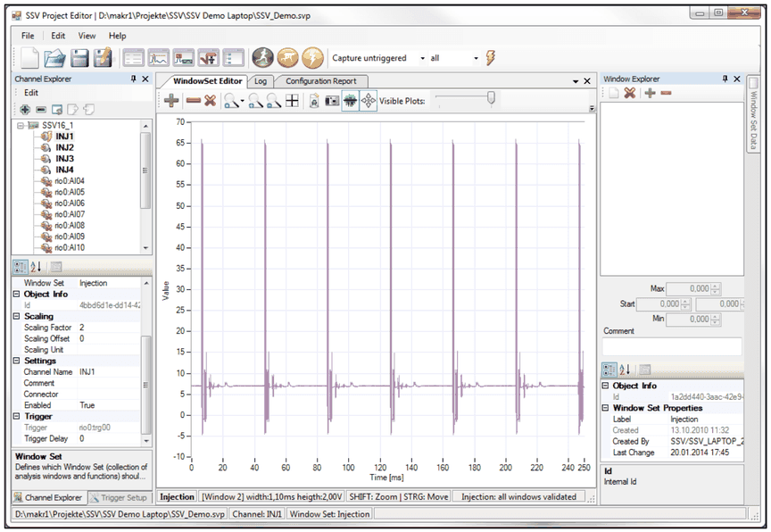The image size is (771, 532).
Task: Close the WindowSet Editor document
Action: coord(587,81)
